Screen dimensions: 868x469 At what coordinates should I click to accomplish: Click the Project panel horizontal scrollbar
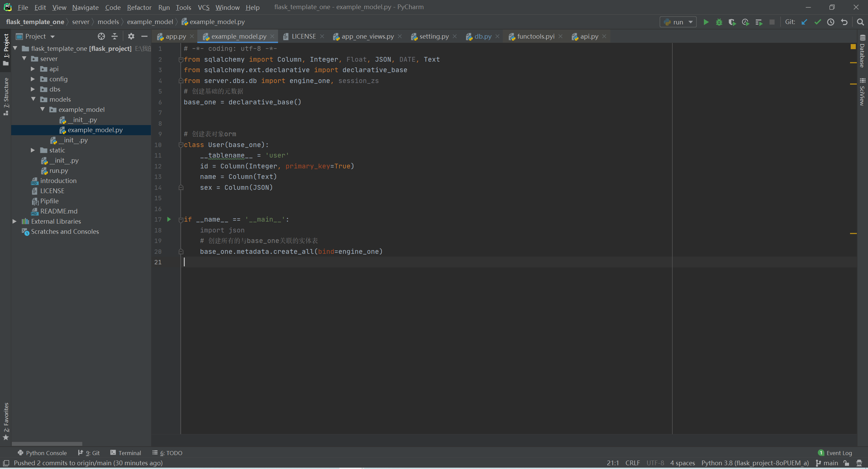47,444
